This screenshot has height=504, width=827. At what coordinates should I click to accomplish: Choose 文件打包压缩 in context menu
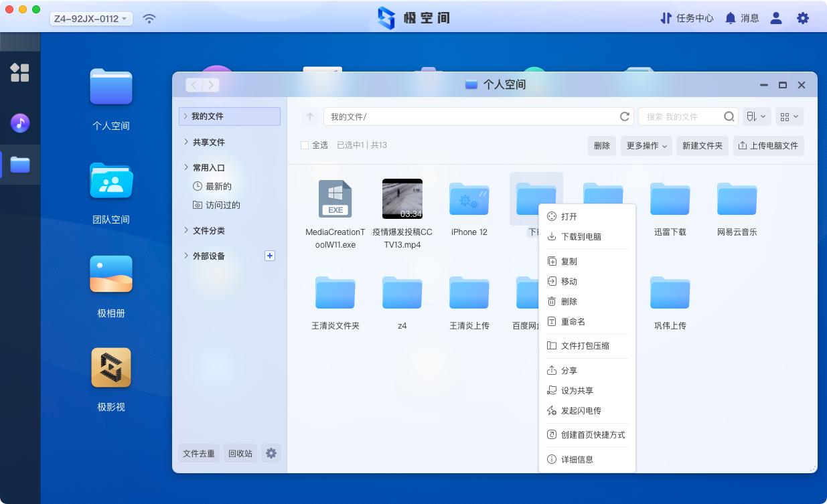[x=585, y=346]
